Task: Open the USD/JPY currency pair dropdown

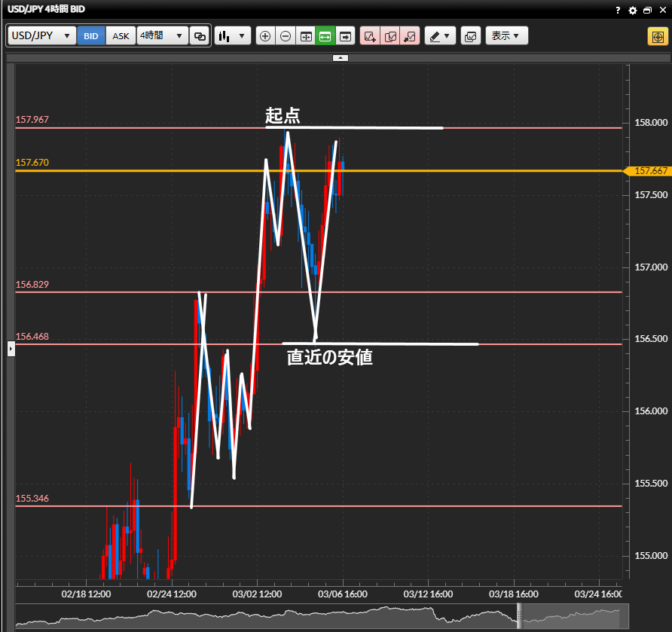Action: (42, 35)
